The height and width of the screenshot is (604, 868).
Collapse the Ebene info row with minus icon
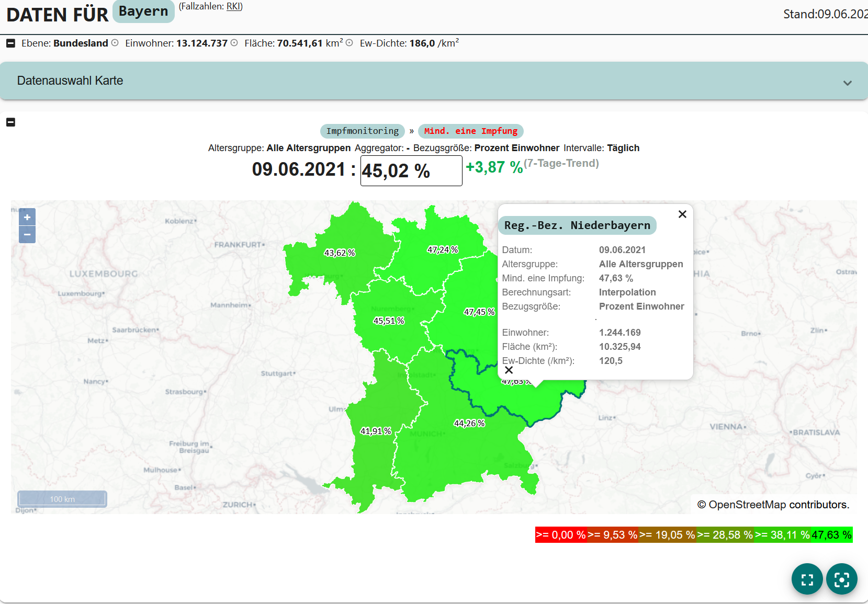coord(10,43)
